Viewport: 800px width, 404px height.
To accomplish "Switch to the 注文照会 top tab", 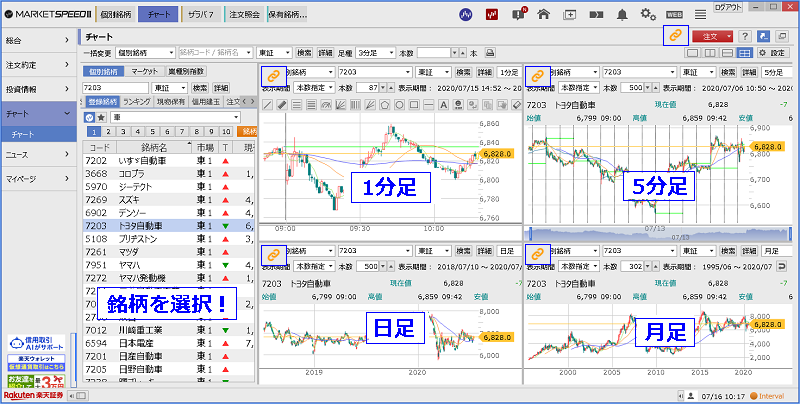I will [x=244, y=15].
